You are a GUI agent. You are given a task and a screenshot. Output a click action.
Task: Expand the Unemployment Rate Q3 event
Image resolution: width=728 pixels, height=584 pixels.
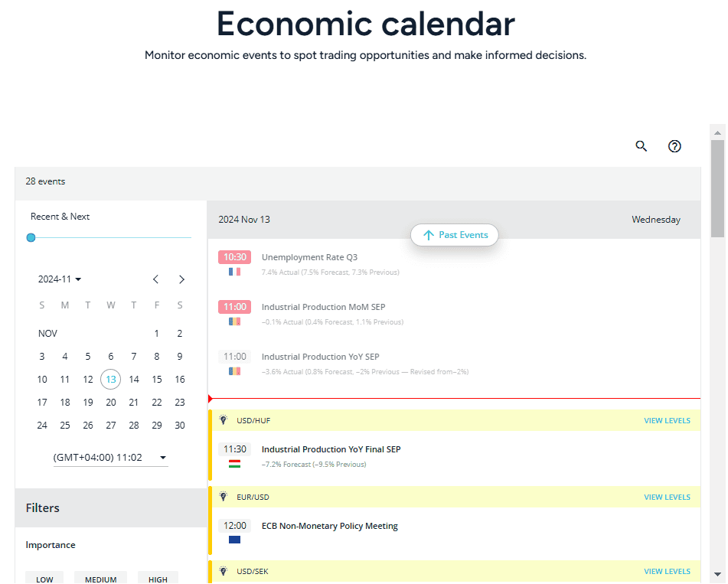click(x=309, y=257)
